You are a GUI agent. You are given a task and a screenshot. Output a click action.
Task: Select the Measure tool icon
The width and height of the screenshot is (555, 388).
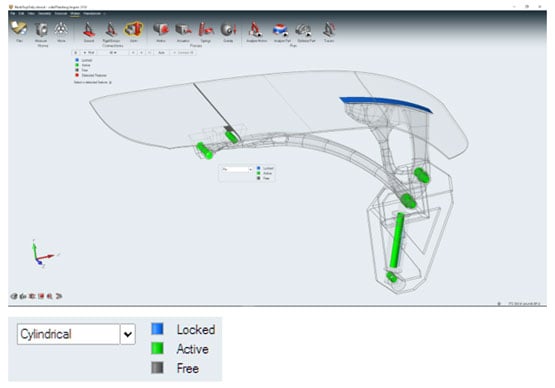pos(41,30)
